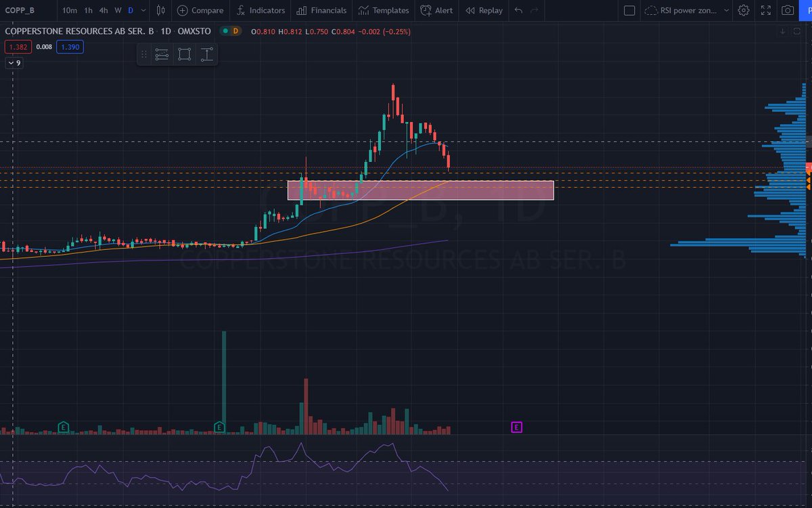Select the 10m timeframe
Viewport: 812px width, 508px height.
pos(69,10)
